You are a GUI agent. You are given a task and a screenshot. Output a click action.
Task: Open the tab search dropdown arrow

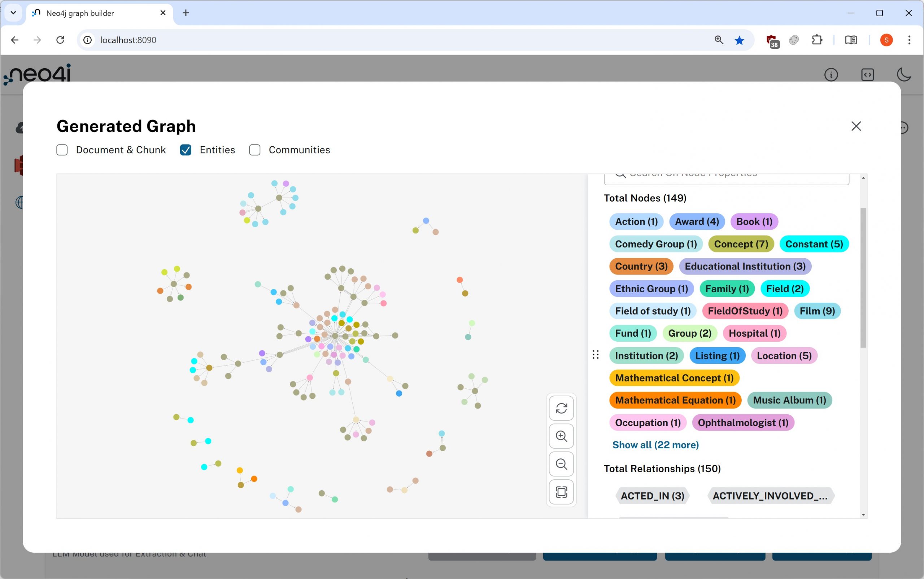[x=13, y=13]
